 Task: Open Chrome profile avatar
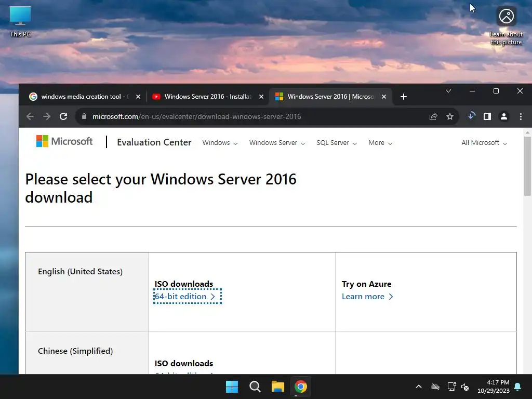coord(504,116)
